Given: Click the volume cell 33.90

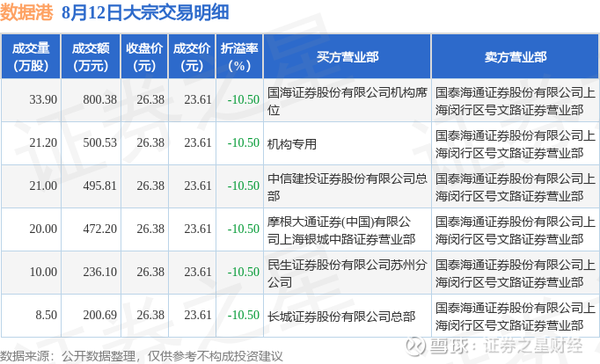Looking at the screenshot, I should 43,100.
